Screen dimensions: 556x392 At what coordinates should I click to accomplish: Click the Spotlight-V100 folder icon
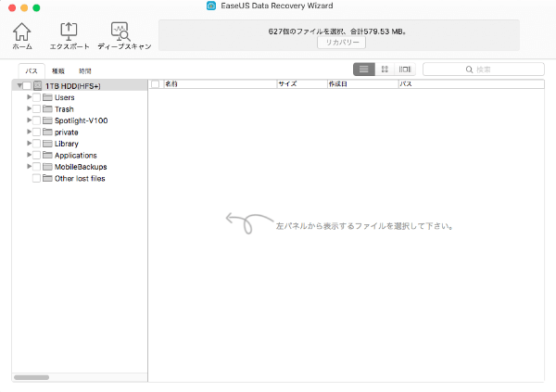[47, 120]
